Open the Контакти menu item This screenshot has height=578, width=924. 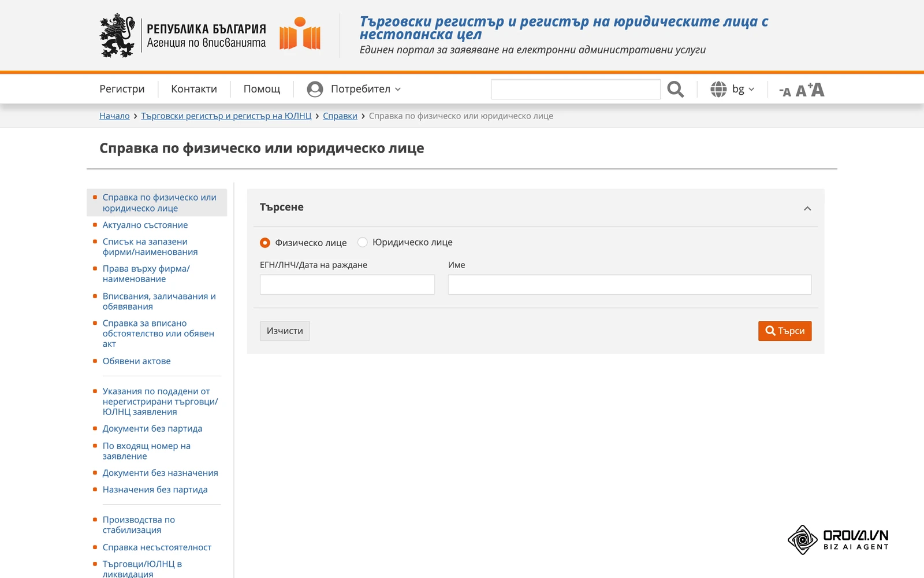click(194, 89)
